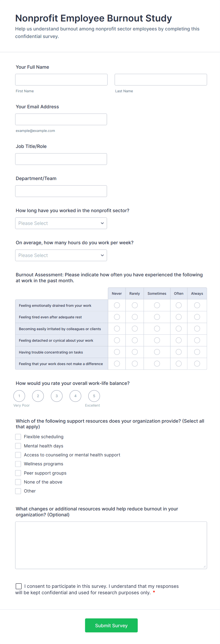Pick Rarely for trouble concentrating on tasks
The height and width of the screenshot is (644, 220).
tap(135, 352)
